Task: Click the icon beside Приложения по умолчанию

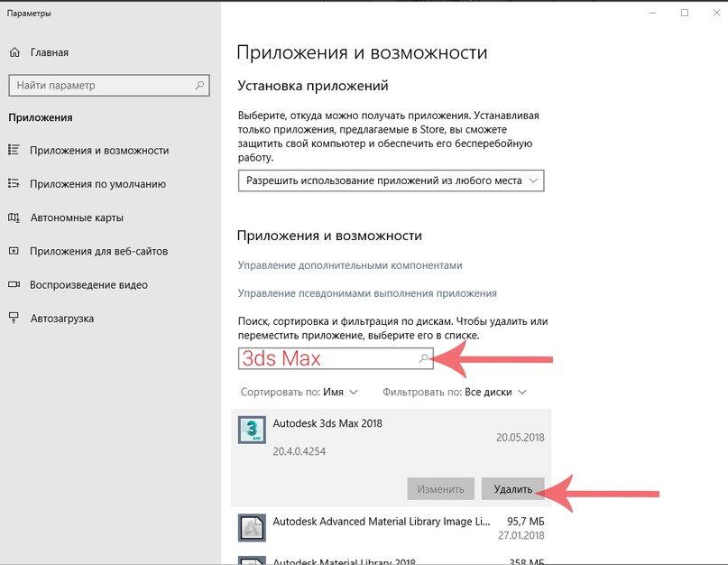Action: [x=14, y=183]
